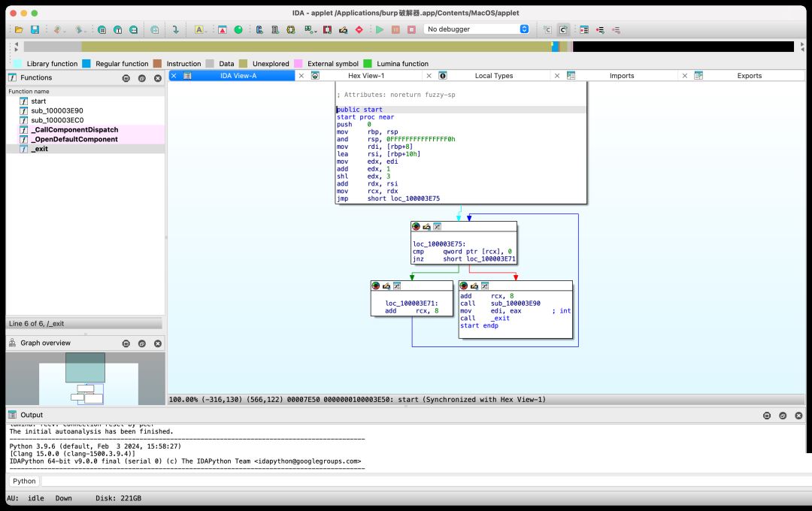Click group icon on start endp node
This screenshot has width=812, height=511.
pos(485,286)
